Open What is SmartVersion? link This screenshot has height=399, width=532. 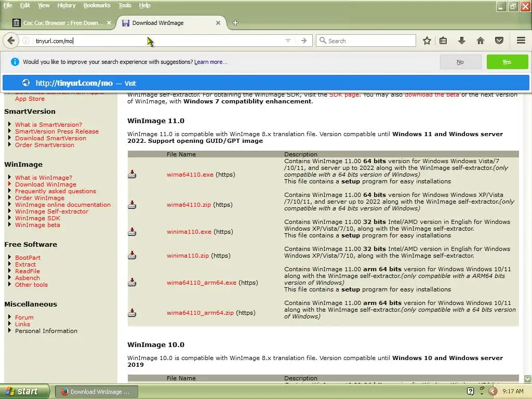[48, 125]
